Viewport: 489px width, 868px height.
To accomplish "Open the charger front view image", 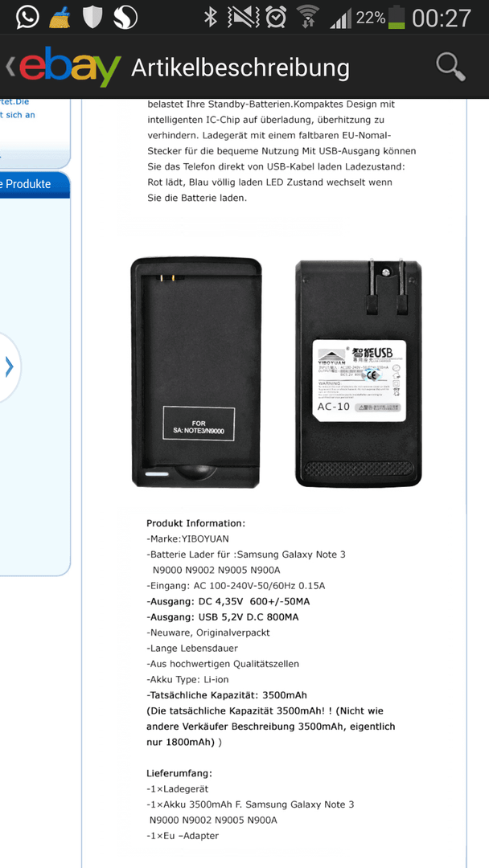I will pyautogui.click(x=196, y=373).
